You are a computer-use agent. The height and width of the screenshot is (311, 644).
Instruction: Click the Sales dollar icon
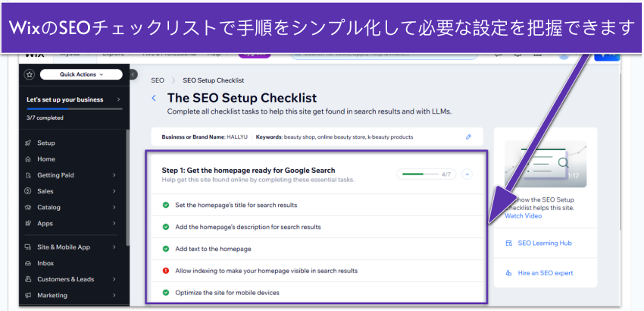[x=28, y=191]
